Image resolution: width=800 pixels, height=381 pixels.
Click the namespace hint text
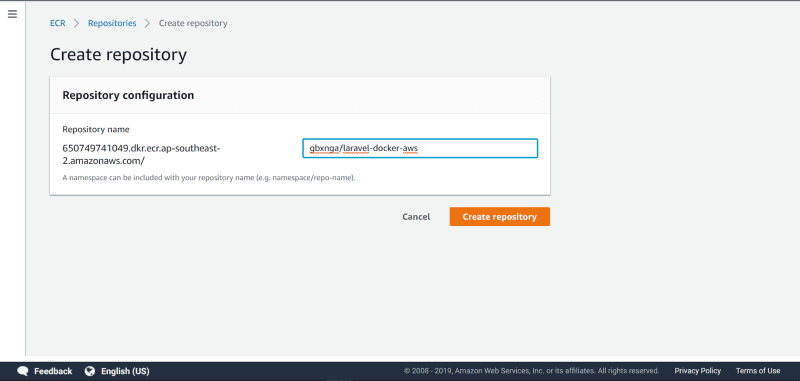click(x=209, y=178)
